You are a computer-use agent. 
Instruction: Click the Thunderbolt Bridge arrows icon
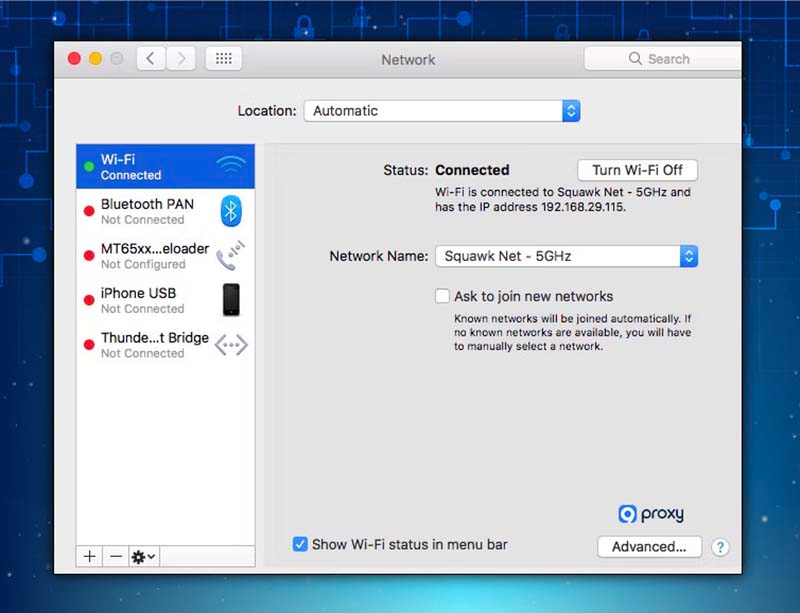coord(231,345)
